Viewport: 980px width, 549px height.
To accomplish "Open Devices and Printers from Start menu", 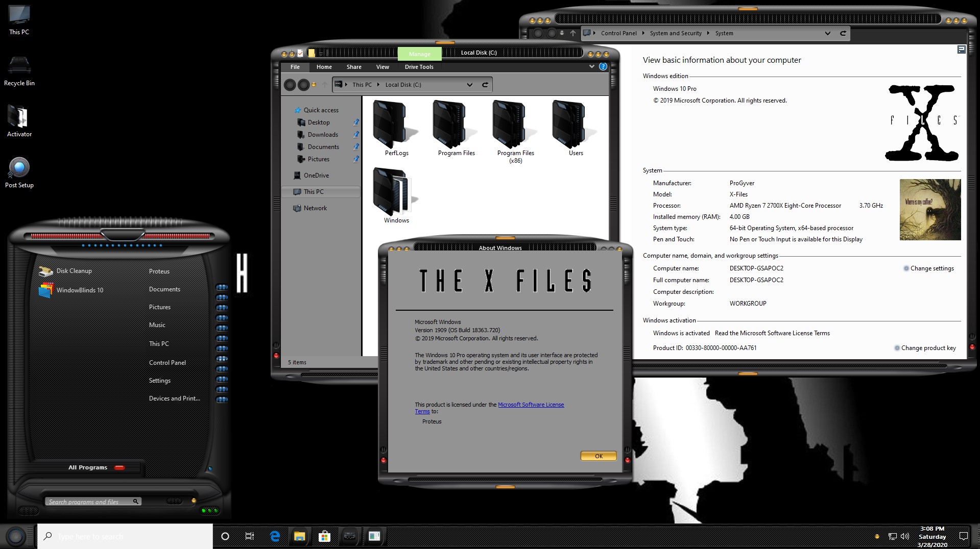I will tap(175, 398).
